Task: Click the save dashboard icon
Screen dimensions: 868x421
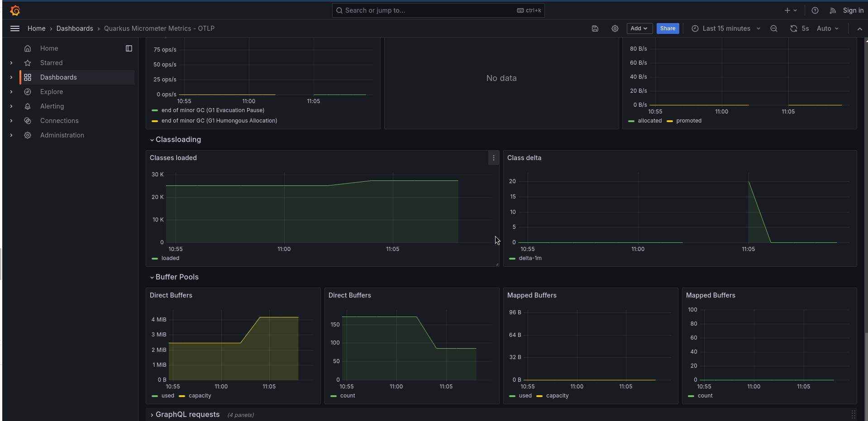Action: pos(595,28)
